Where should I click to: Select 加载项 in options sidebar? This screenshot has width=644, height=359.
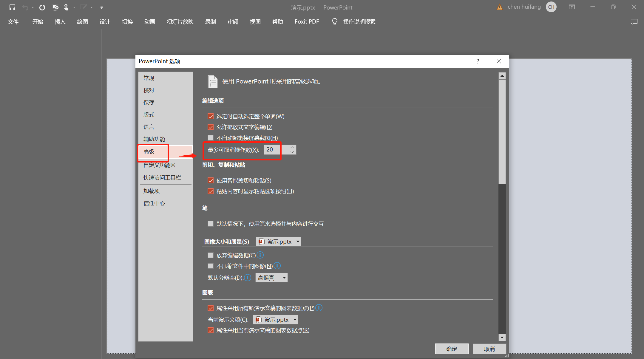[166, 191]
